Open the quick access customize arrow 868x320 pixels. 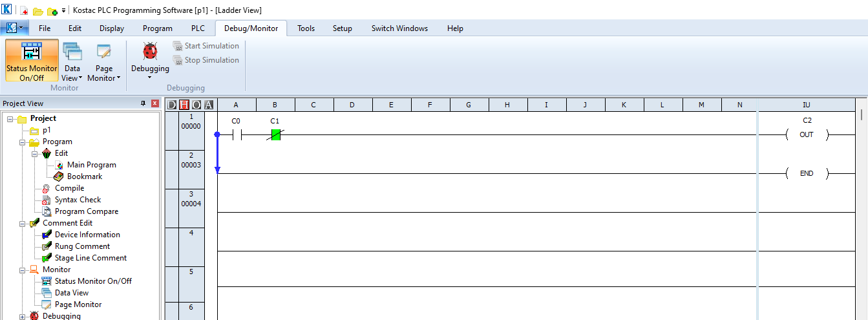pos(63,10)
